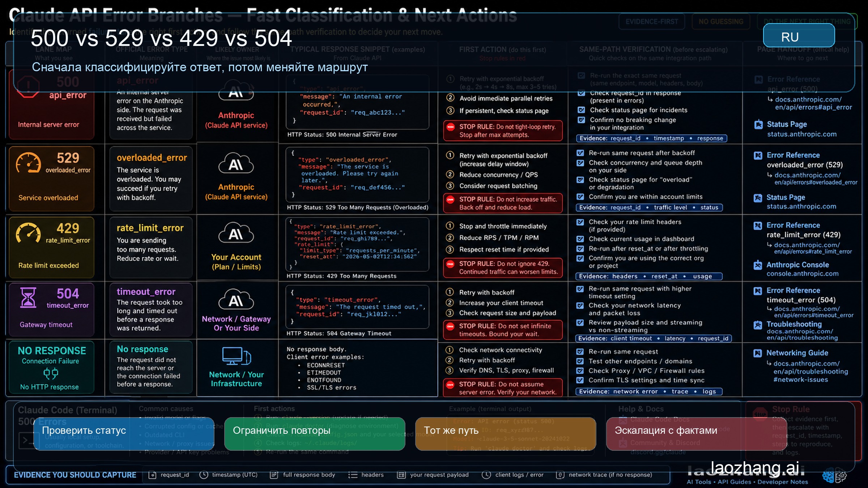868x488 pixels.
Task: Toggle 'Check your rate limit headers' checkbox
Action: (580, 222)
